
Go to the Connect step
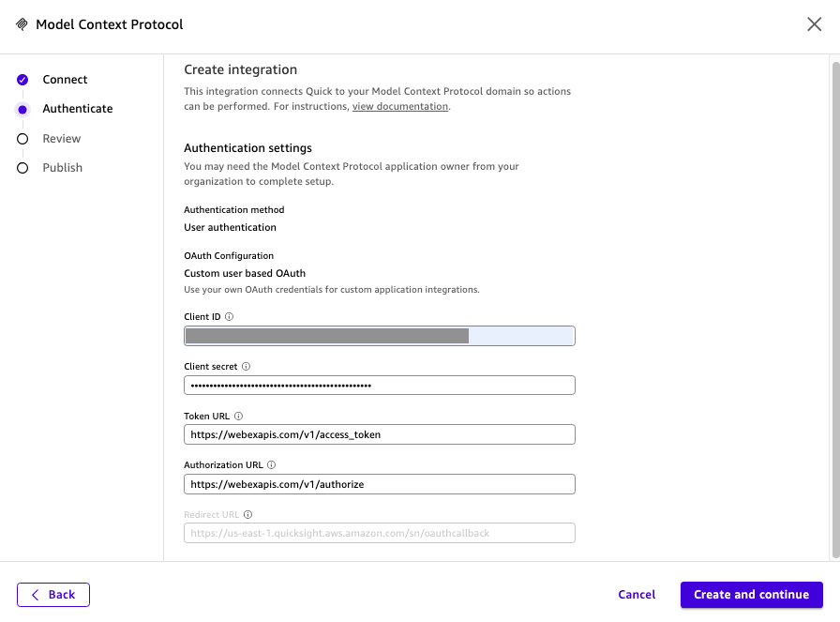[x=65, y=80]
